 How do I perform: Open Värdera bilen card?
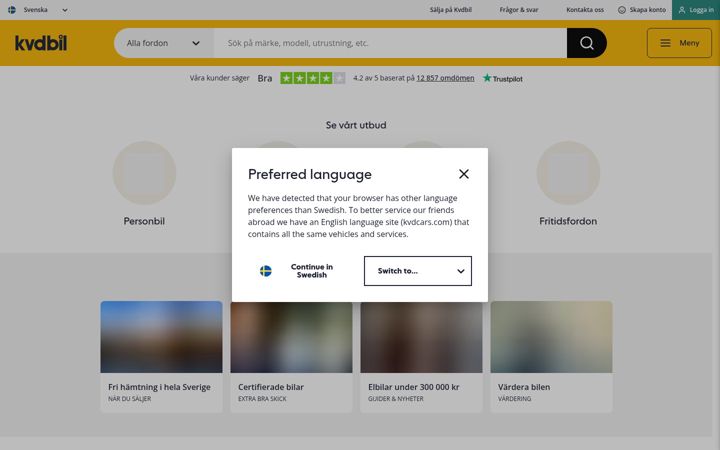[x=551, y=357]
